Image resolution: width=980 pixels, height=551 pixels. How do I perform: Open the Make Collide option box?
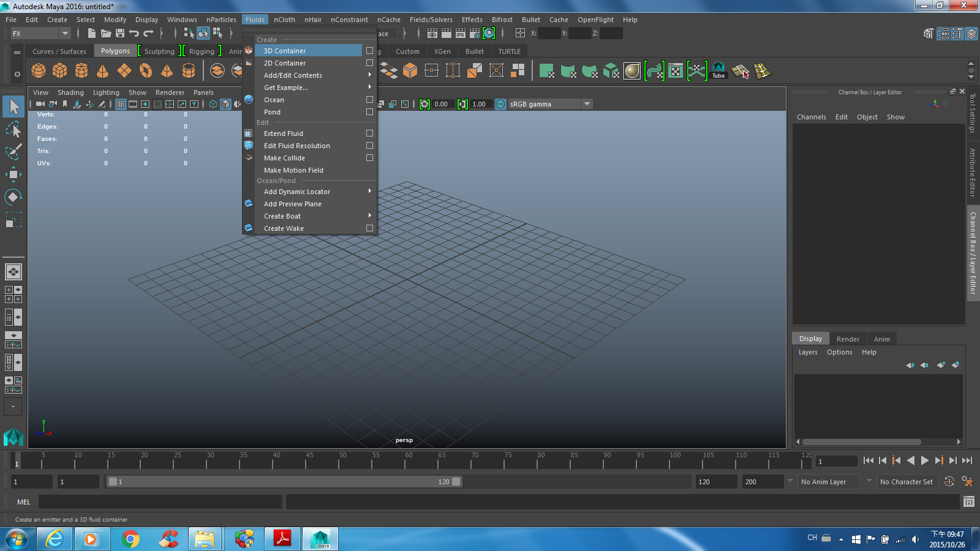[x=369, y=157]
